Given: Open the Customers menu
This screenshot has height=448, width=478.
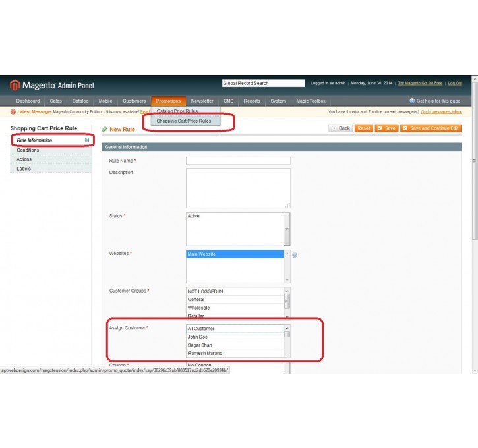Looking at the screenshot, I should coord(134,101).
